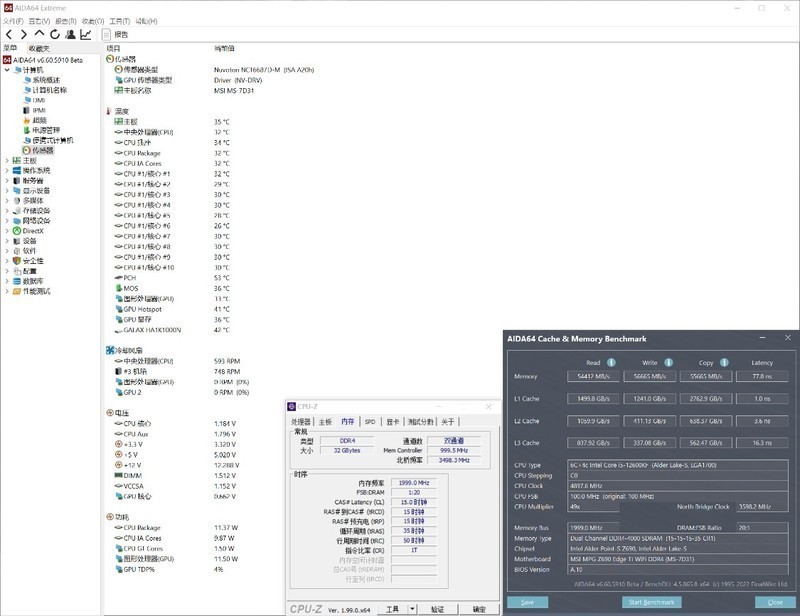Screen dimensions: 800x616
Task: Click the Back navigation arrow in the toolbar
Action: [x=9, y=34]
